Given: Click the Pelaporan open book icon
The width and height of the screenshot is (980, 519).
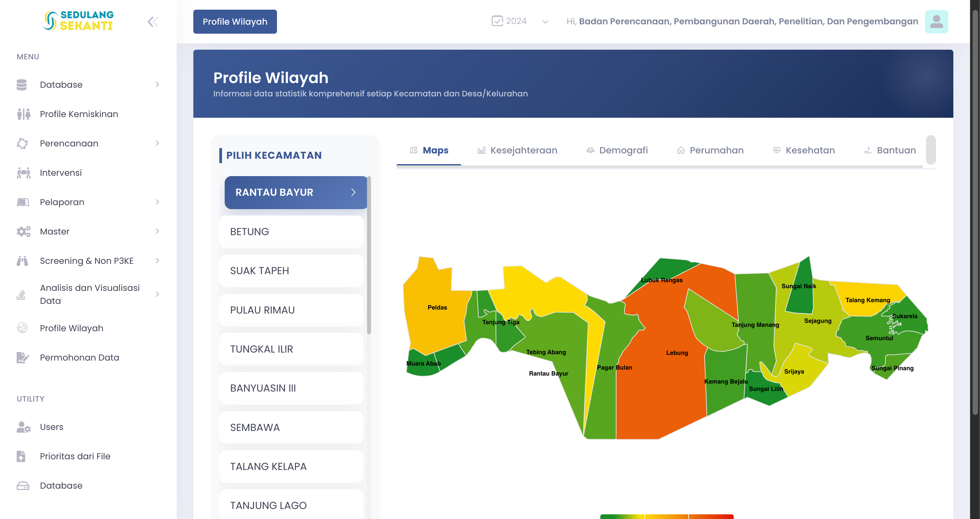Looking at the screenshot, I should [x=23, y=202].
